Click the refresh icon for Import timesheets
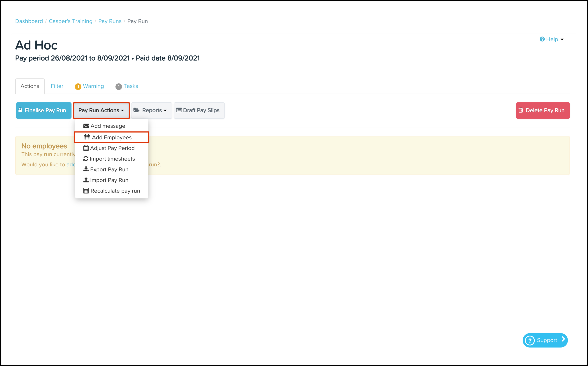588x366 pixels. (86, 159)
